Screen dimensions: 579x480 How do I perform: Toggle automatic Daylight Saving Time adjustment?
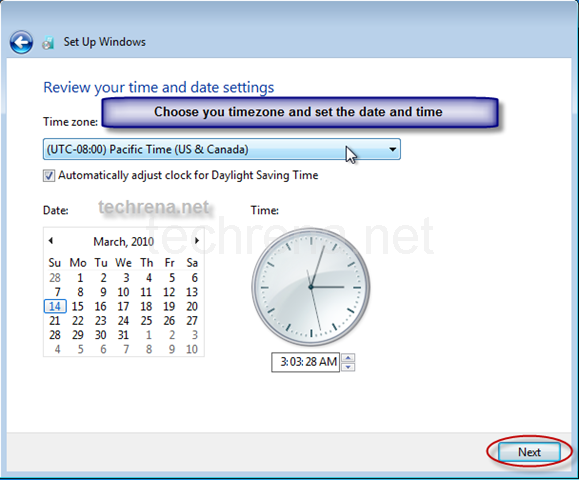pyautogui.click(x=49, y=175)
